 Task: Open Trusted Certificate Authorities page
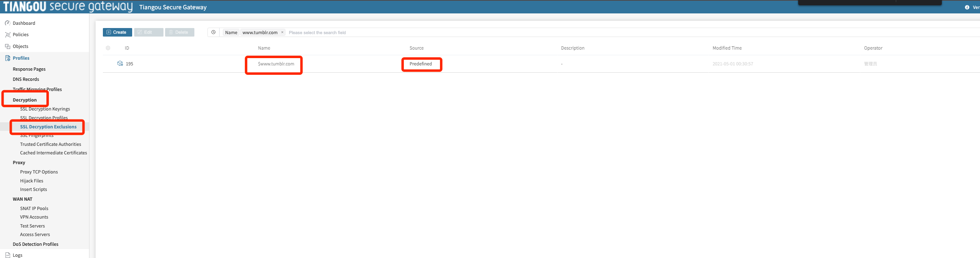[x=51, y=144]
